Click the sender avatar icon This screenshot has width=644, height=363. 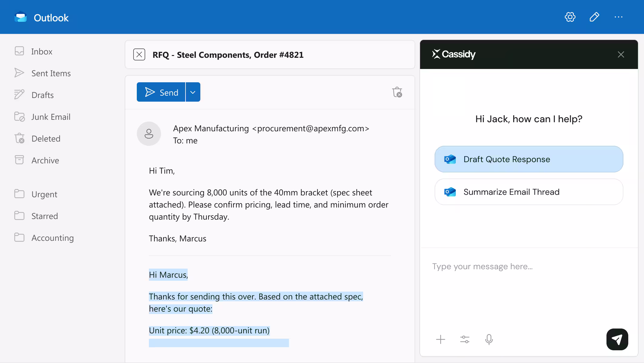pyautogui.click(x=149, y=134)
